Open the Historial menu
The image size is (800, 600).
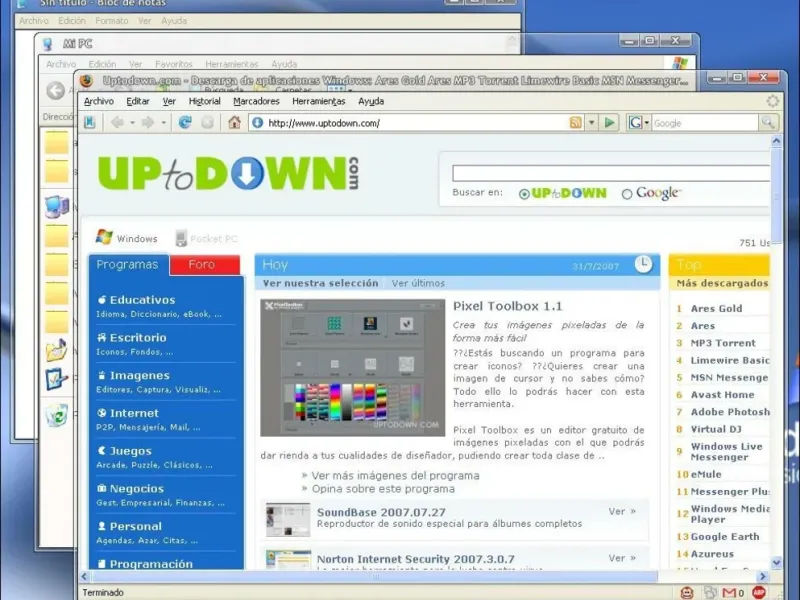(x=205, y=101)
